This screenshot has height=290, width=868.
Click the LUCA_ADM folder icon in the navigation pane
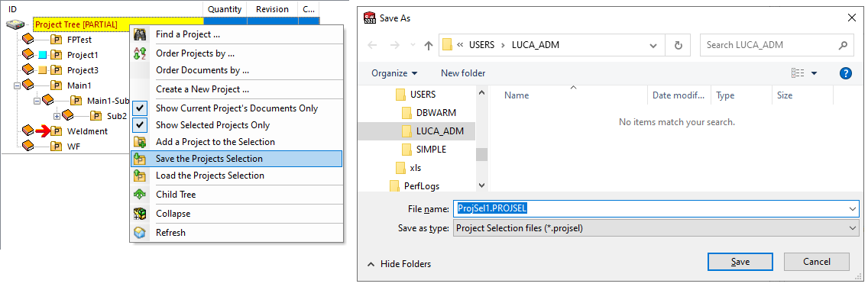coord(406,131)
